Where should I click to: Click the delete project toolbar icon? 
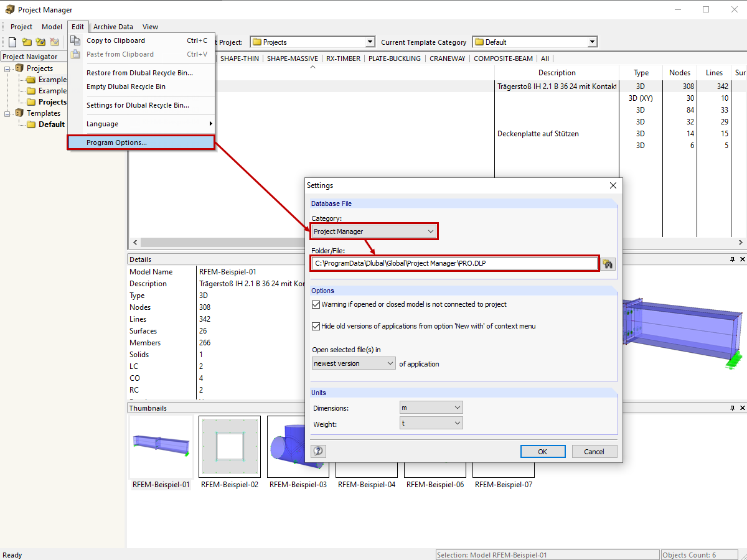click(54, 42)
